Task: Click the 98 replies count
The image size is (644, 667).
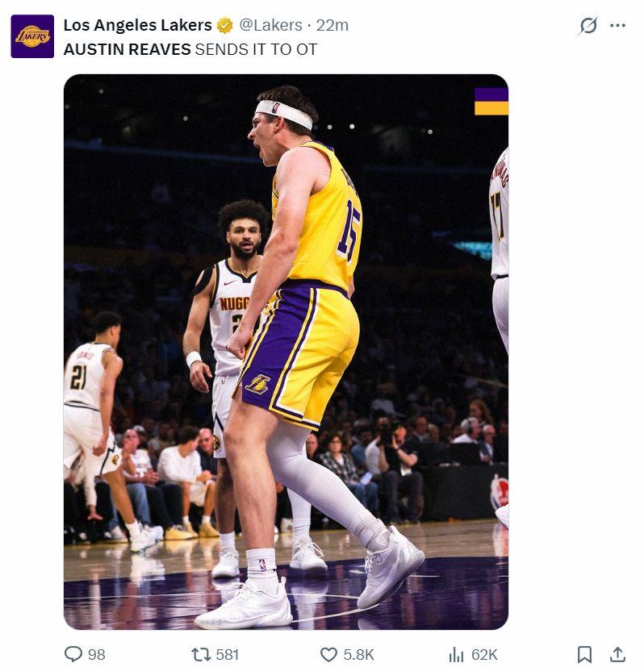Action: pyautogui.click(x=96, y=654)
